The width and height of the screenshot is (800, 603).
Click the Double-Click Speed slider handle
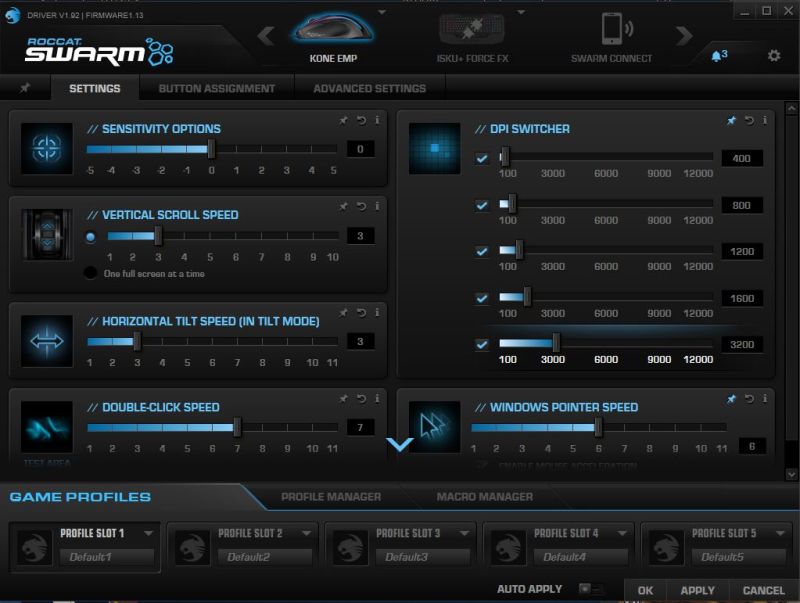237,427
